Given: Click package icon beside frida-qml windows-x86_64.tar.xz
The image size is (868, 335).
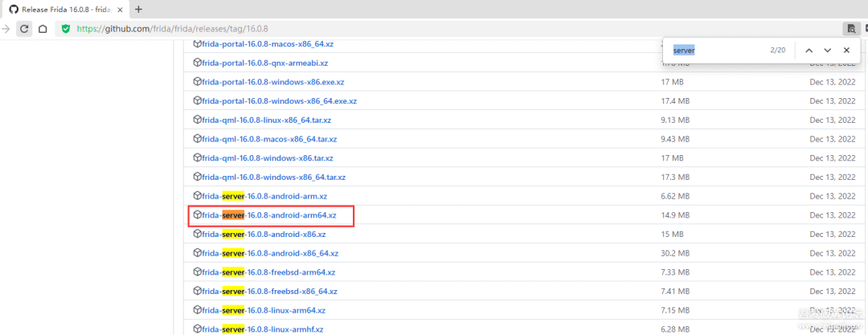Looking at the screenshot, I should pos(197,177).
